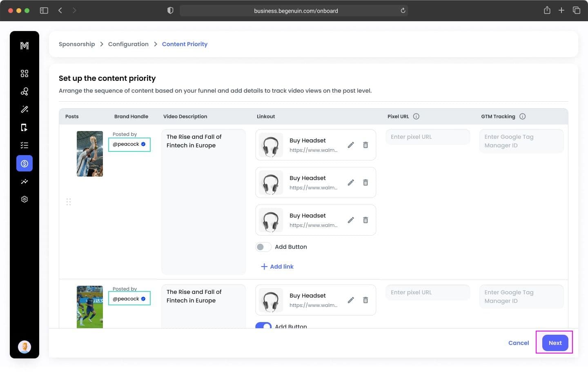
Task: Open the user avatar profile in the sidebar
Action: 24,347
